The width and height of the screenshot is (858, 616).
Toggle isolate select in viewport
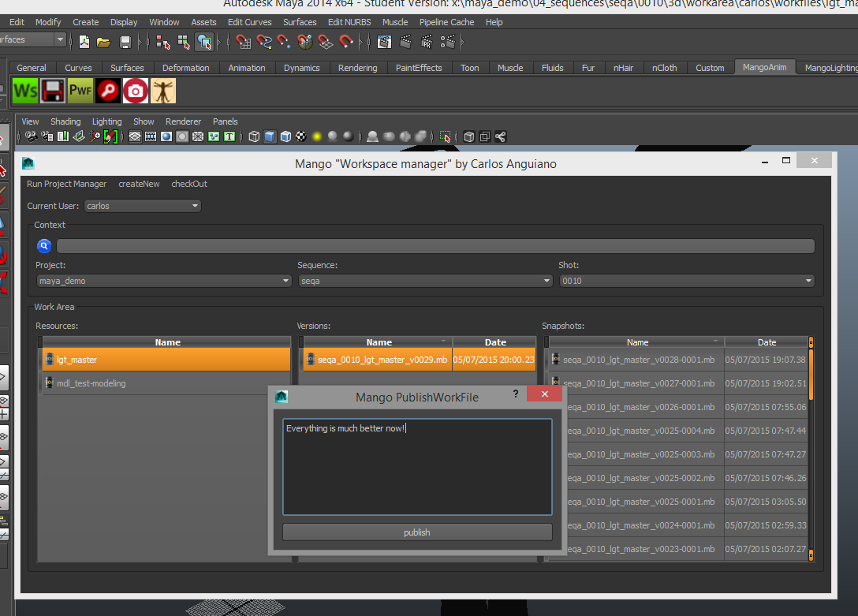coord(445,136)
